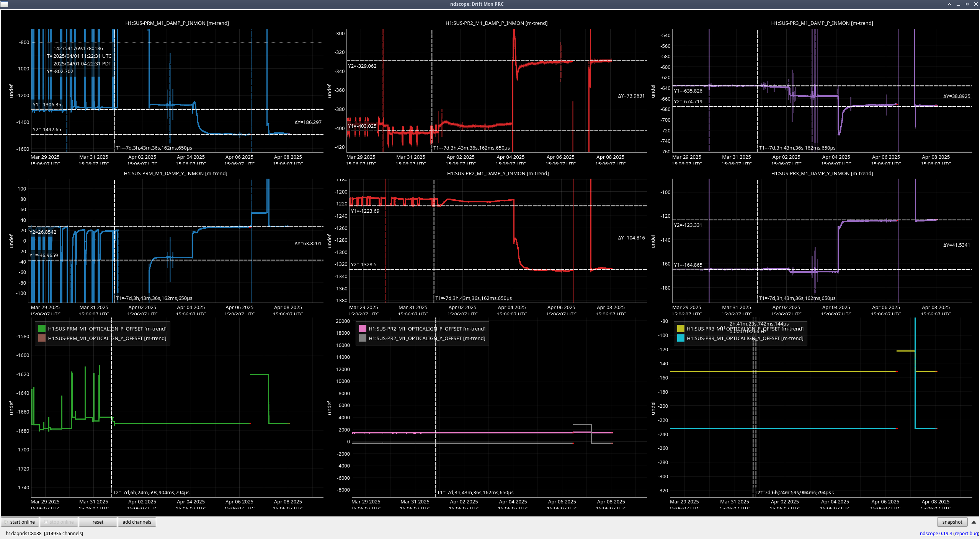Click Y2=-329.062 cursor label in PR2 pitch plot
Image resolution: width=980 pixels, height=539 pixels.
(x=362, y=66)
